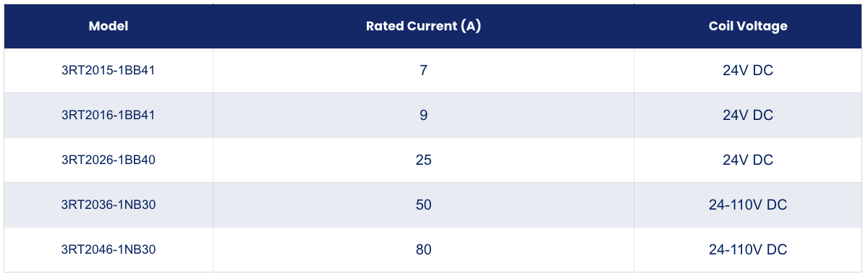Viewport: 868px width, 279px height.
Task: Click 24-110V DC for 3RT2046-1NB30
Action: [748, 250]
